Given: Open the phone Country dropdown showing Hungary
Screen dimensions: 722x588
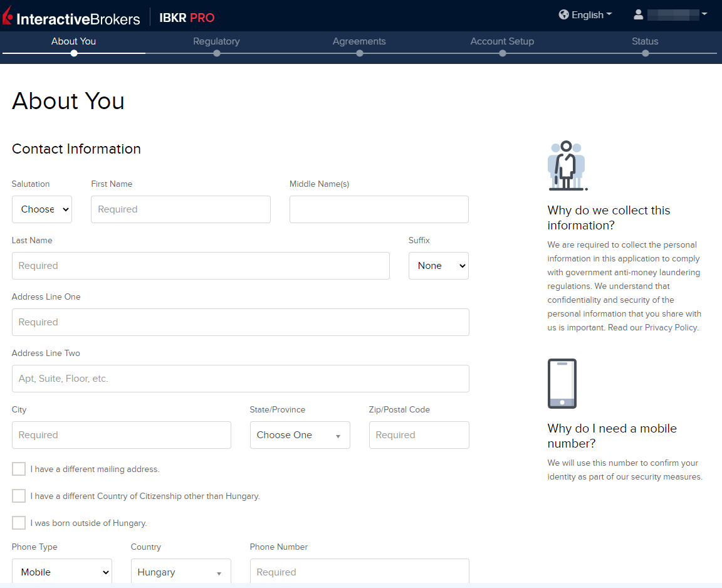Looking at the screenshot, I should pos(180,572).
